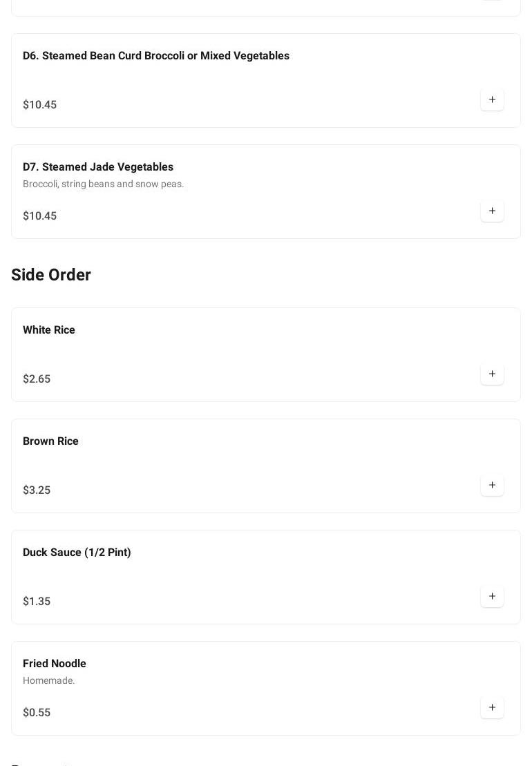Add Duck Sauce (1/2 Pint) to order
532x766 pixels.
tap(492, 597)
